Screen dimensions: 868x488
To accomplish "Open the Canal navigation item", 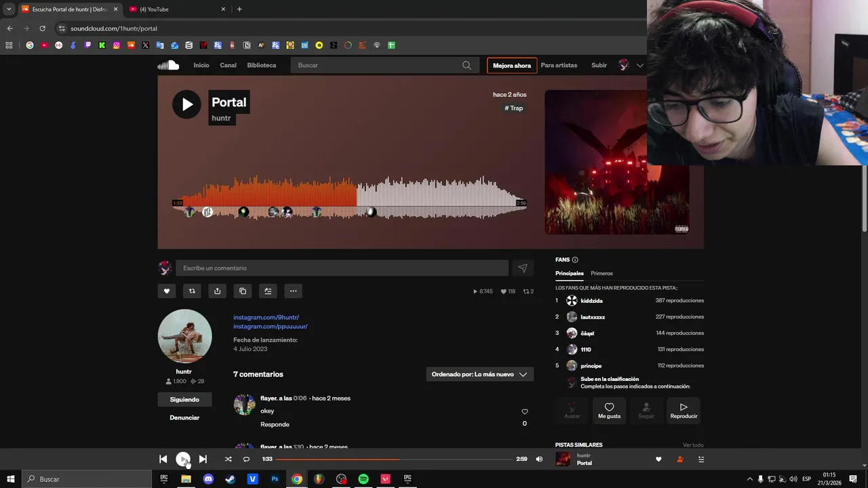I will tap(228, 65).
